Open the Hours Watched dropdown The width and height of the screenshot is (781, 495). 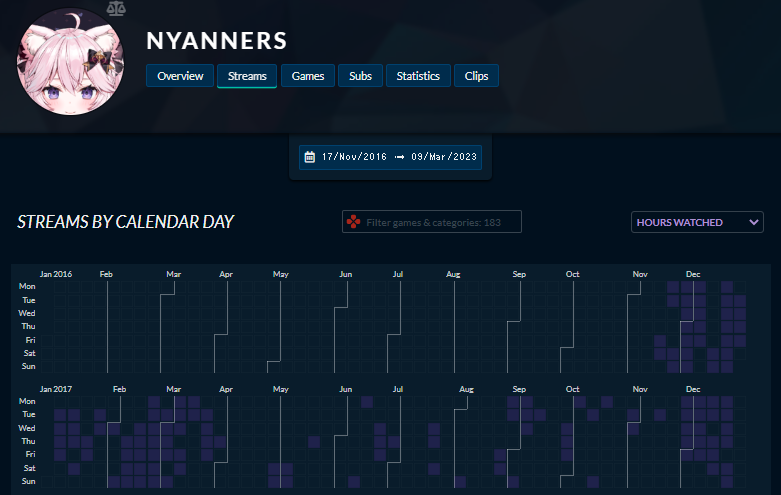coord(697,222)
